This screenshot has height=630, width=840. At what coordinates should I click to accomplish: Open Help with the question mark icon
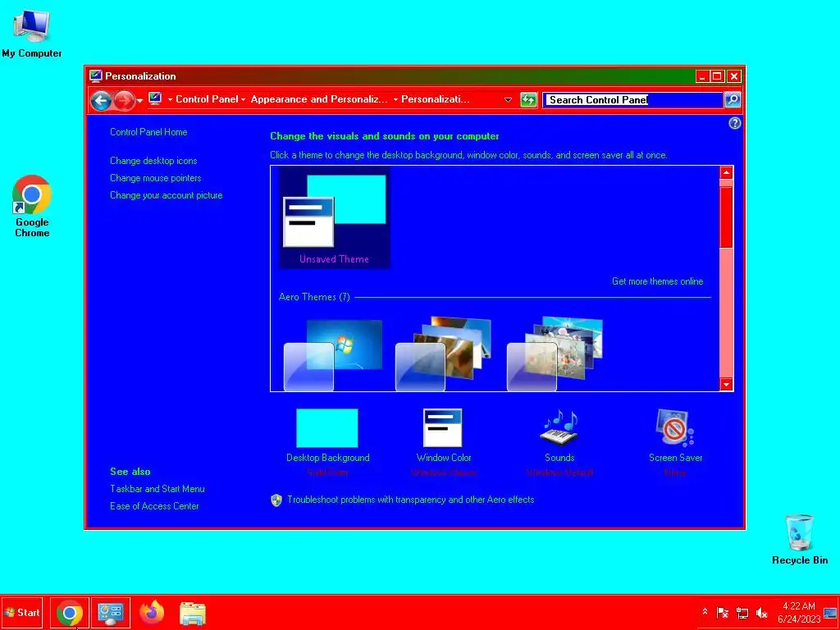coord(734,123)
